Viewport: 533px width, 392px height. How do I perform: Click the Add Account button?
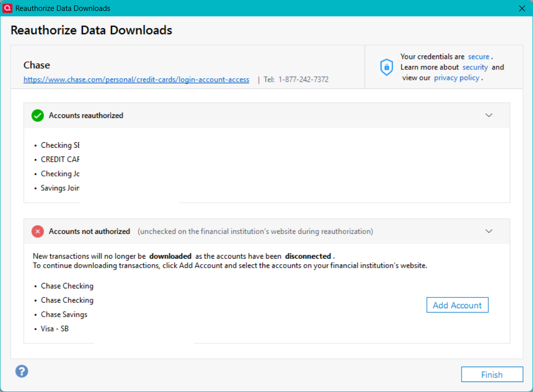click(x=457, y=305)
